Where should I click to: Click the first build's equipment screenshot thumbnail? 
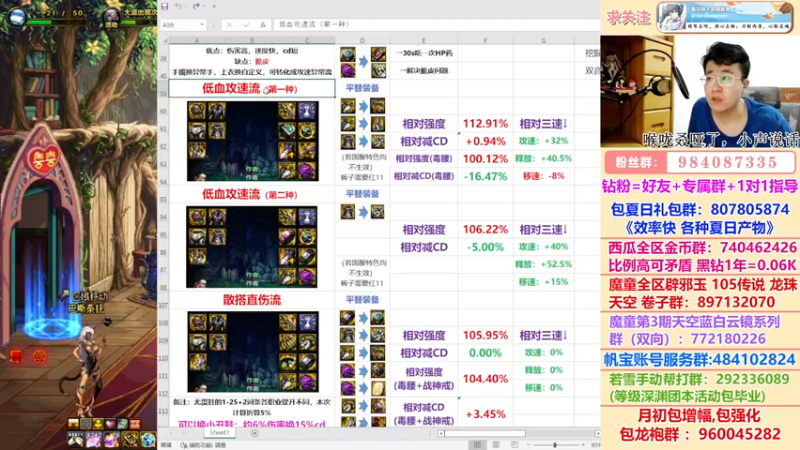pyautogui.click(x=253, y=141)
